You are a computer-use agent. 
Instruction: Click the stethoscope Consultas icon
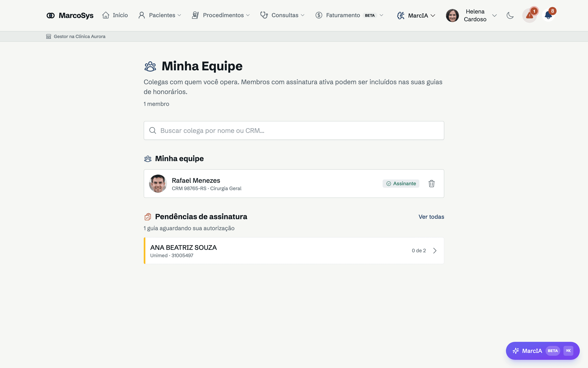(x=264, y=15)
